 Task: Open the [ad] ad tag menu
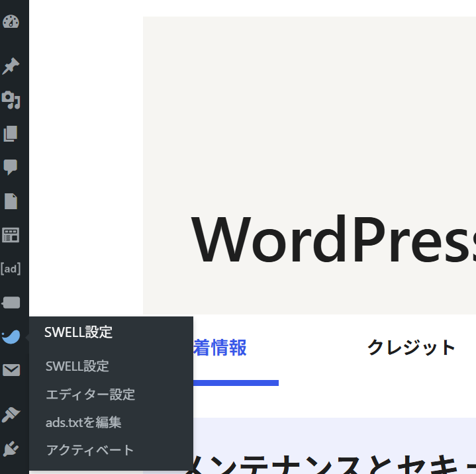point(11,269)
